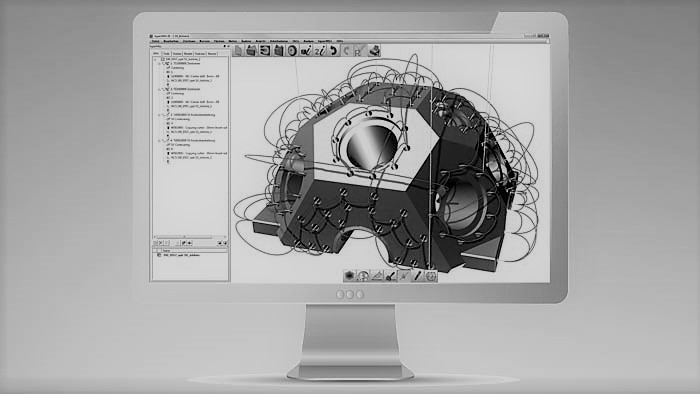The width and height of the screenshot is (700, 394).
Task: Click the new document icon in top toolbar
Action: click(x=238, y=51)
